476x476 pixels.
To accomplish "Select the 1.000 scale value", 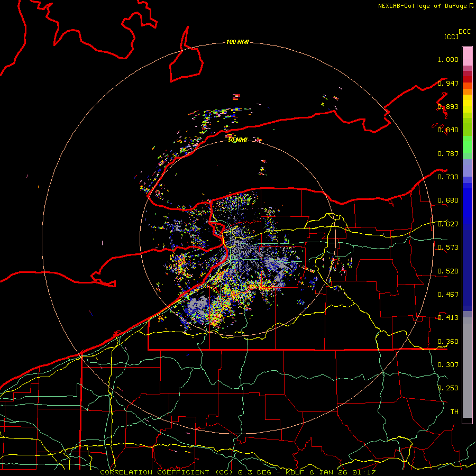I will click(x=448, y=59).
